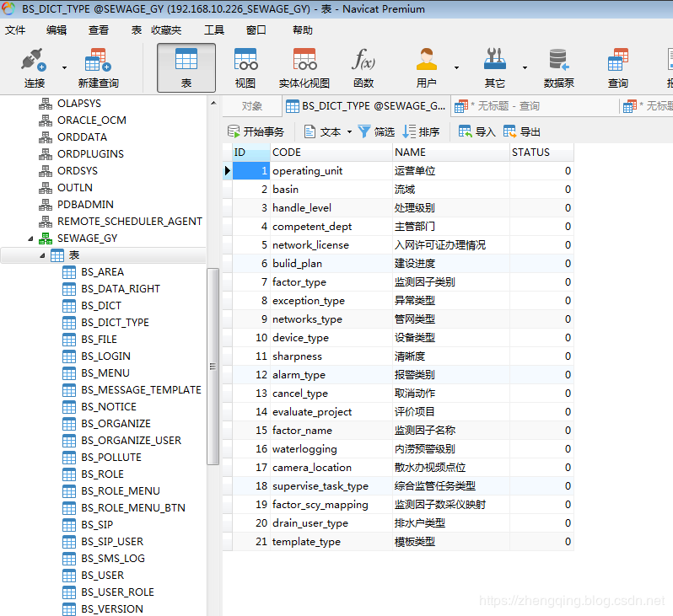Select the PDBADMIN schema icon
The image size is (673, 616).
[x=46, y=205]
